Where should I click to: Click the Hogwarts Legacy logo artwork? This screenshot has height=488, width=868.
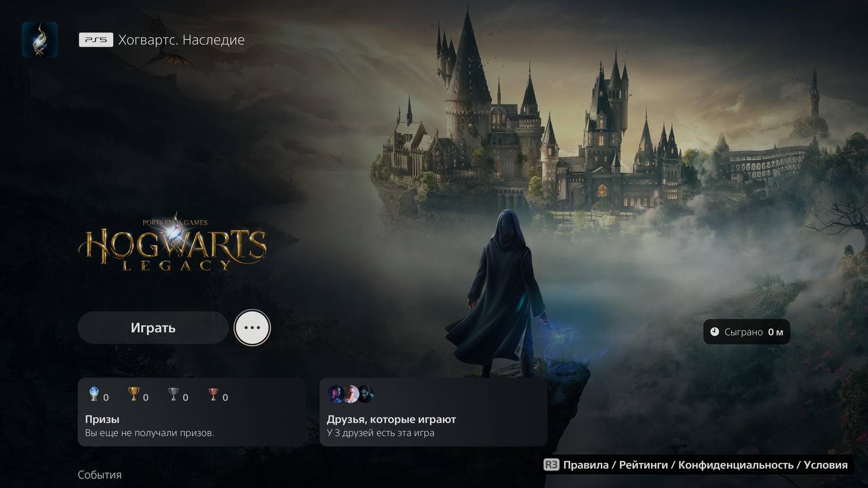tap(172, 241)
